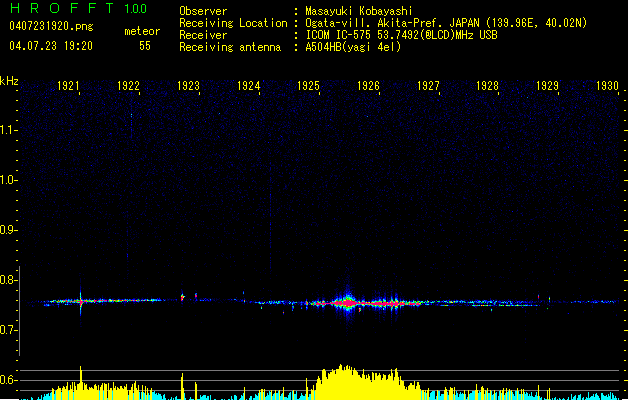The image size is (629, 400).
Task: Click the 1922 time axis marker
Action: tap(128, 86)
